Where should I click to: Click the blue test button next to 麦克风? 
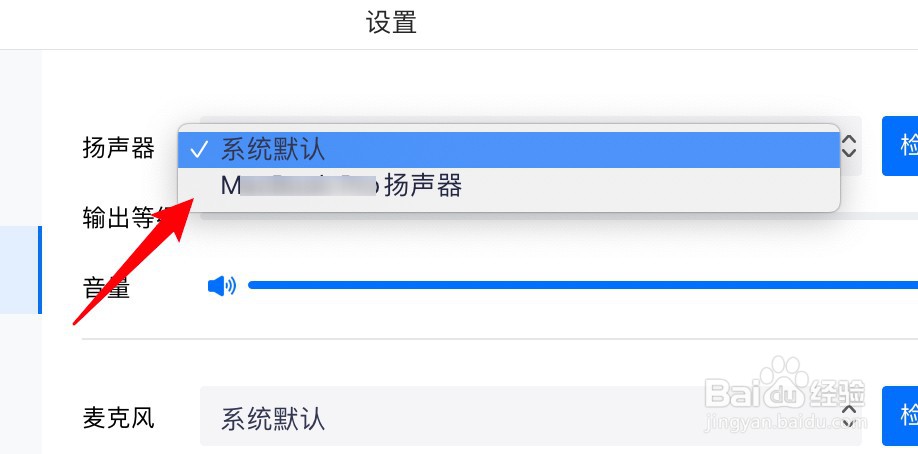900,416
